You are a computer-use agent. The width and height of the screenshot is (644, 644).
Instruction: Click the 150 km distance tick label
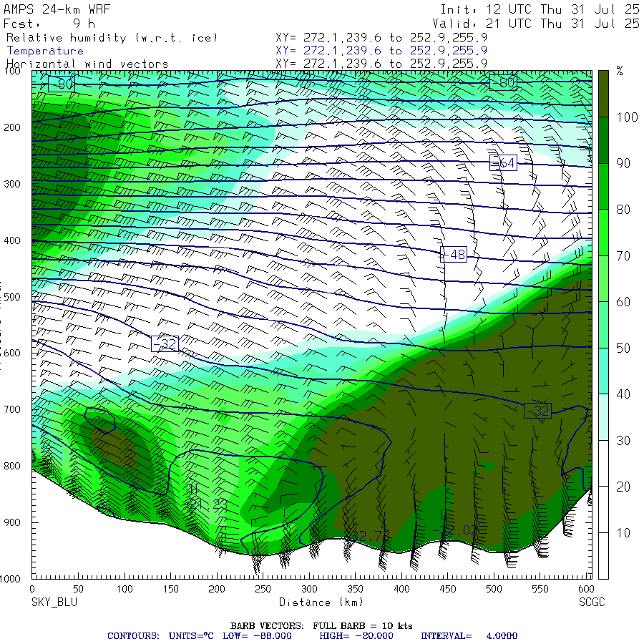(x=170, y=589)
